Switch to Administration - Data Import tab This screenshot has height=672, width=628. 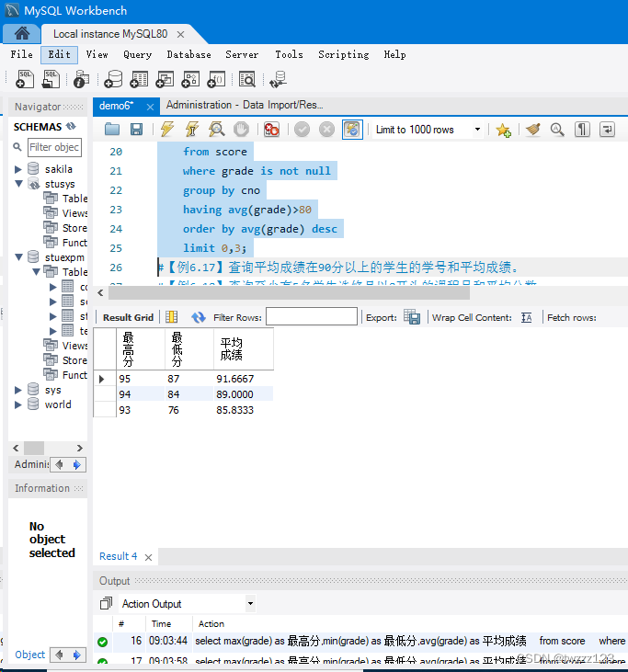245,105
